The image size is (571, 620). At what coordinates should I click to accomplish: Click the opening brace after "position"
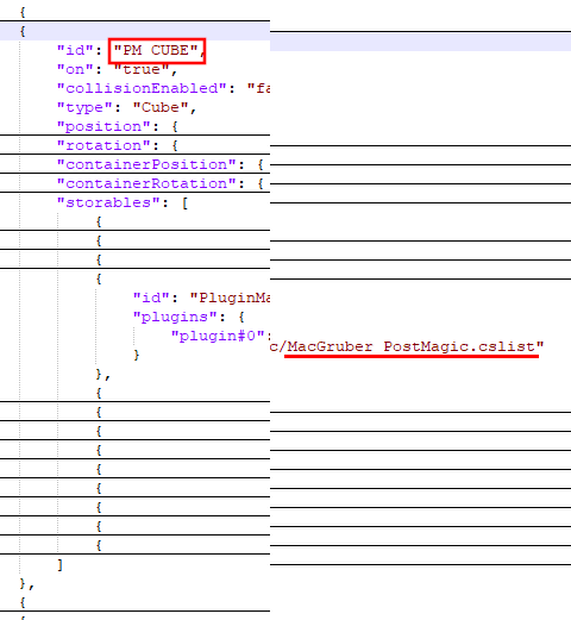175,127
